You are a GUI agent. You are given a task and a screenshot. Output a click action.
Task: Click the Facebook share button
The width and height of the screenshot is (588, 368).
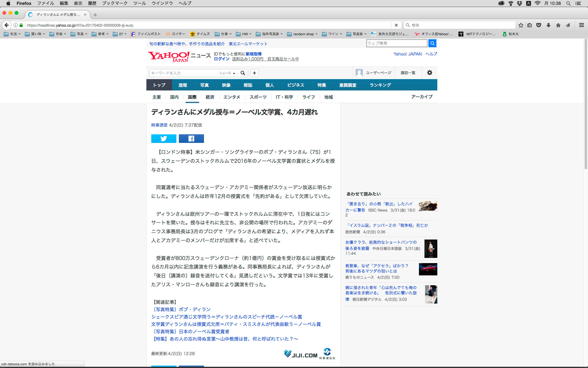click(x=191, y=139)
